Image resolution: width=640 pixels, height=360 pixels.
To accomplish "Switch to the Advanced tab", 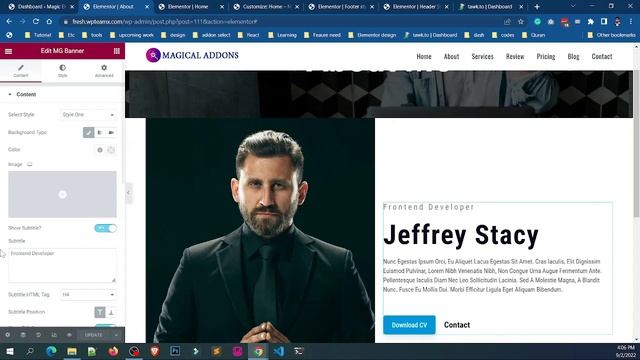I will click(104, 71).
